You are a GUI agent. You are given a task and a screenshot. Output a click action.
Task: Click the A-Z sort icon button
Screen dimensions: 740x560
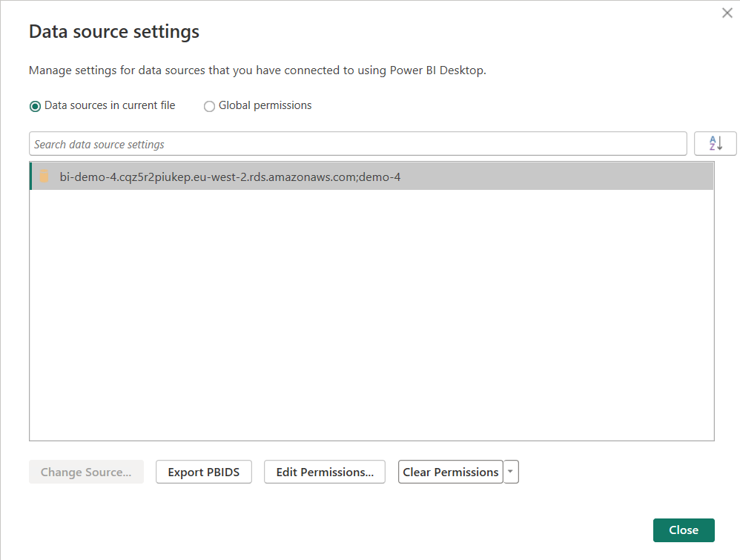click(715, 144)
